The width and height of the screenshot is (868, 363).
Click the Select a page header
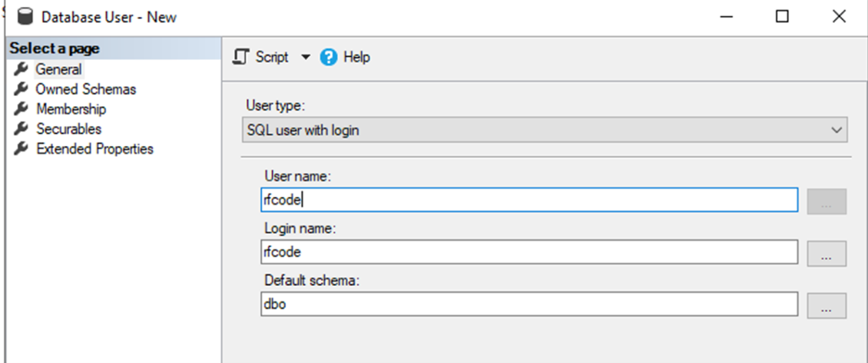click(55, 48)
